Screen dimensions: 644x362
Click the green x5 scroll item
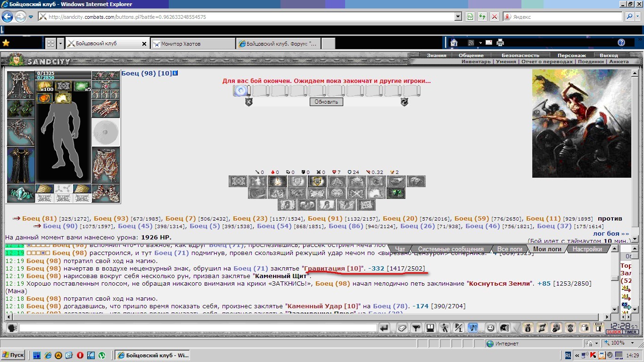click(81, 86)
